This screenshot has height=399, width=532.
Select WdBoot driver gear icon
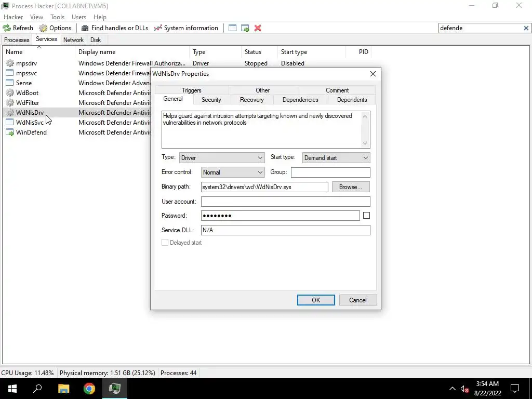[10, 92]
